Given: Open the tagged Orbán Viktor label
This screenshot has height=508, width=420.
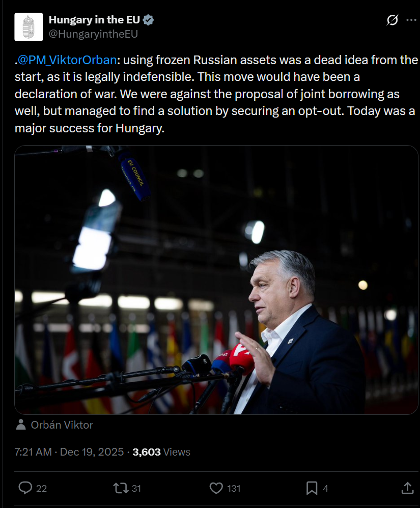Looking at the screenshot, I should (x=62, y=425).
